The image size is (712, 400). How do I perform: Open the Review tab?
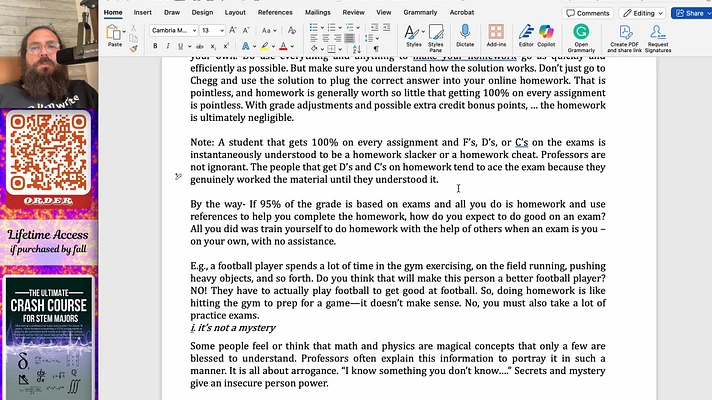pyautogui.click(x=353, y=13)
